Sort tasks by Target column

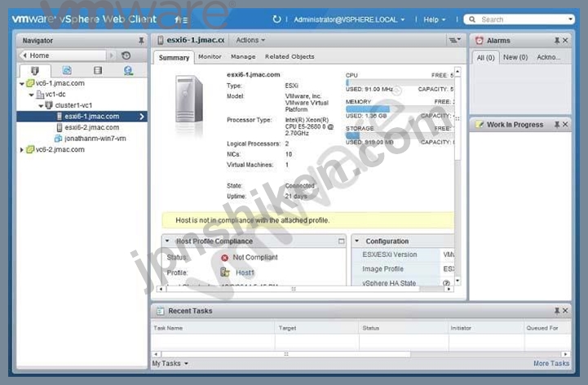pyautogui.click(x=317, y=328)
